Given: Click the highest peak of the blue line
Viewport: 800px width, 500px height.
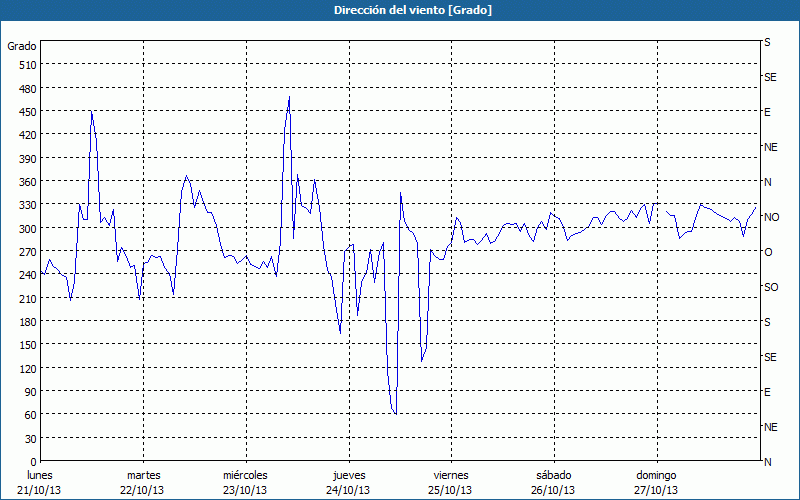Looking at the screenshot, I should coord(289,97).
